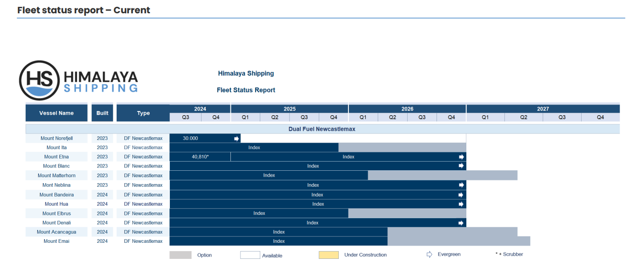Image resolution: width=644 pixels, height=280 pixels.
Task: Click the Option legend label
Action: [205, 255]
